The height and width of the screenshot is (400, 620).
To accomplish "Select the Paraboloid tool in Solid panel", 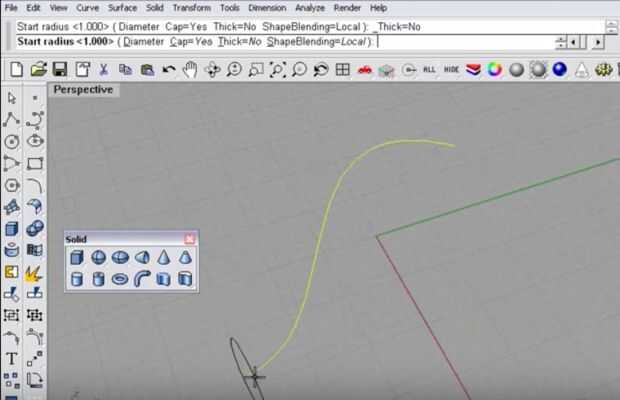I will 142,257.
